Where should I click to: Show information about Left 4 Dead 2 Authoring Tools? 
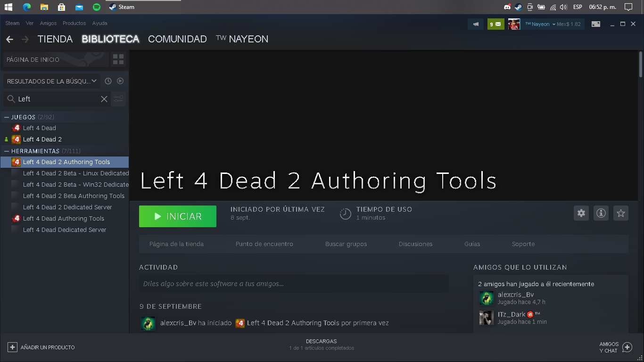click(x=601, y=213)
